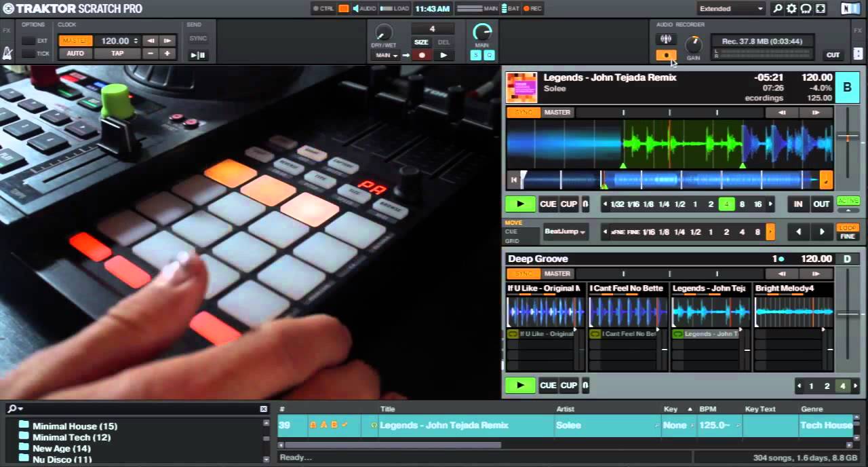
Task: Toggle deck B loop ACTIVE button
Action: click(848, 201)
